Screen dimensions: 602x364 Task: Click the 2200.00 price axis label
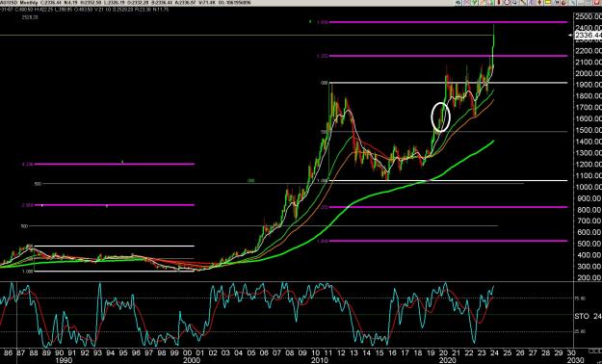point(589,51)
